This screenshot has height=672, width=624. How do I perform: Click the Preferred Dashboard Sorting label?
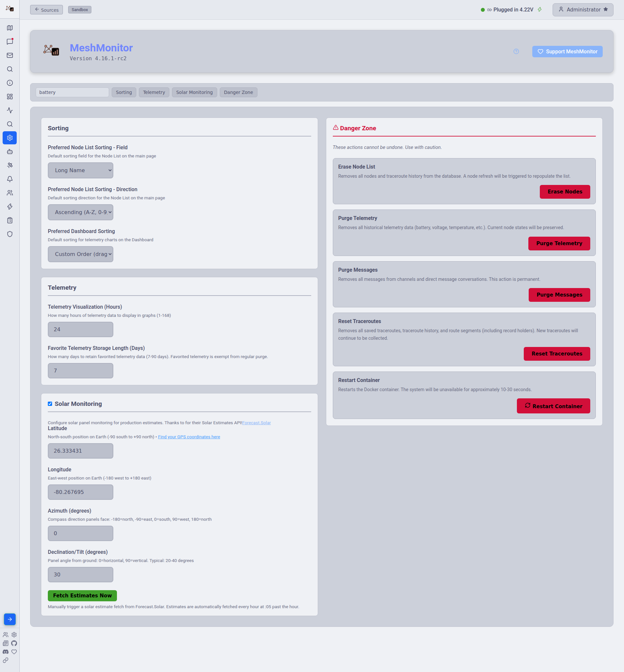tap(81, 231)
